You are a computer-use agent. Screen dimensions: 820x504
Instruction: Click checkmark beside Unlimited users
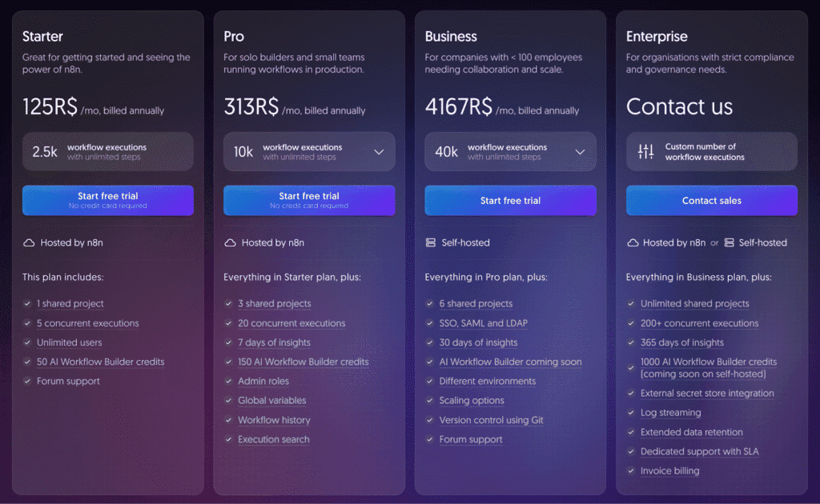28,342
